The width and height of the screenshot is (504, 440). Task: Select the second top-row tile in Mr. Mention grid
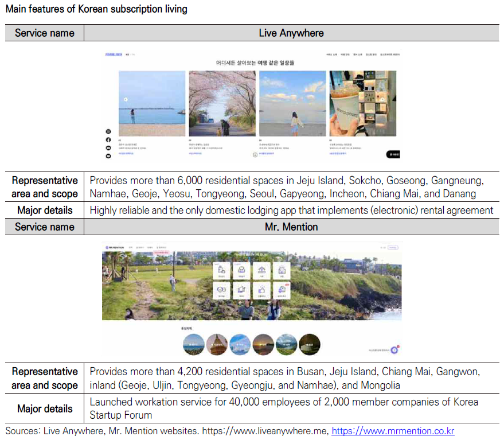(241, 271)
